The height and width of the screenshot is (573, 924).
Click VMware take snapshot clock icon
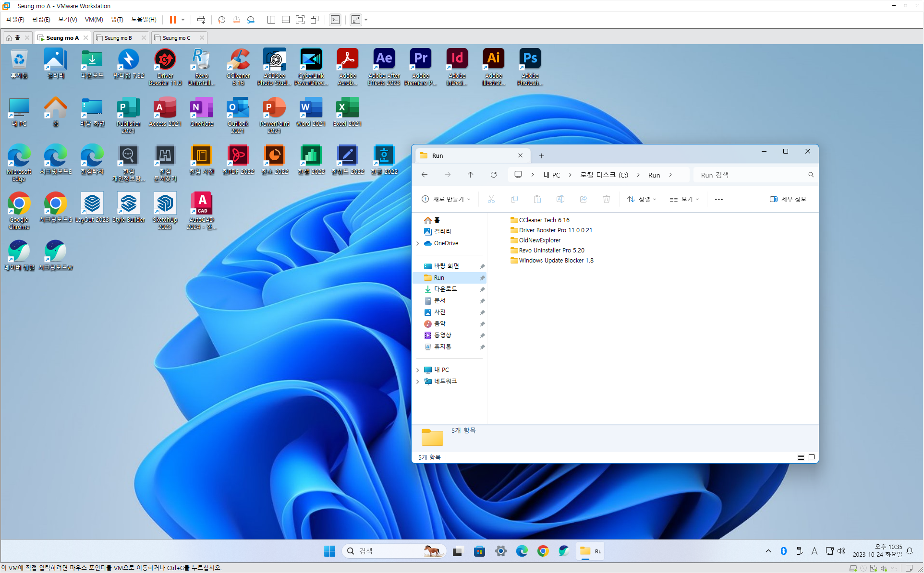[x=221, y=20]
